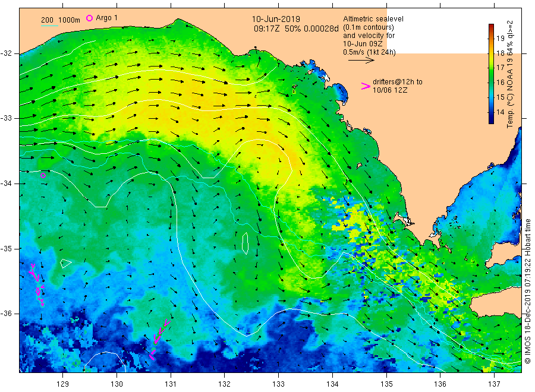Click the color bar value 16

(500, 82)
